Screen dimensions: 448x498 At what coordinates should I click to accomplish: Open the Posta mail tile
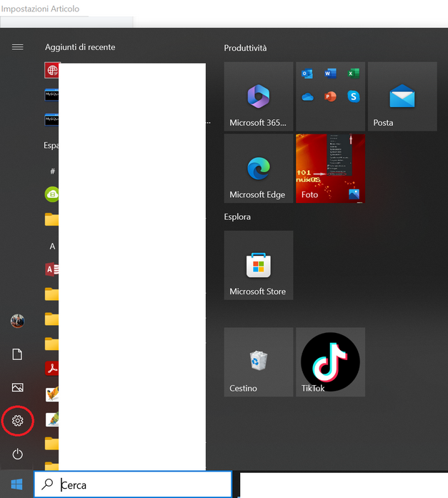click(402, 96)
